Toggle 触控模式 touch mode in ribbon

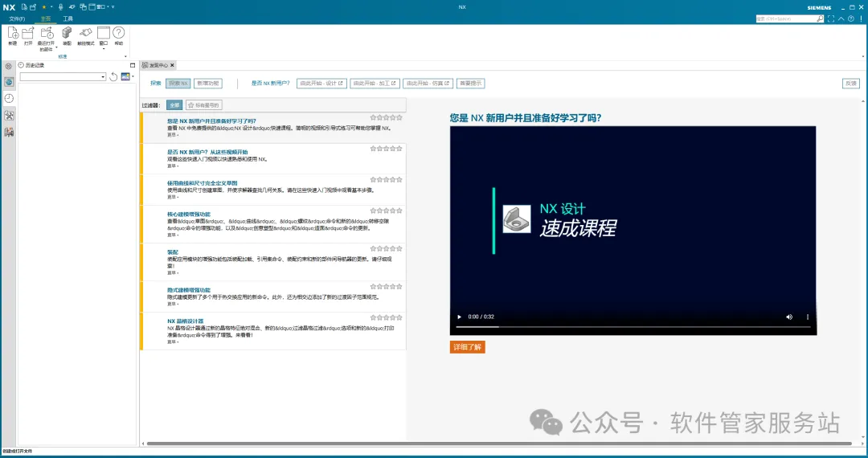tap(85, 36)
